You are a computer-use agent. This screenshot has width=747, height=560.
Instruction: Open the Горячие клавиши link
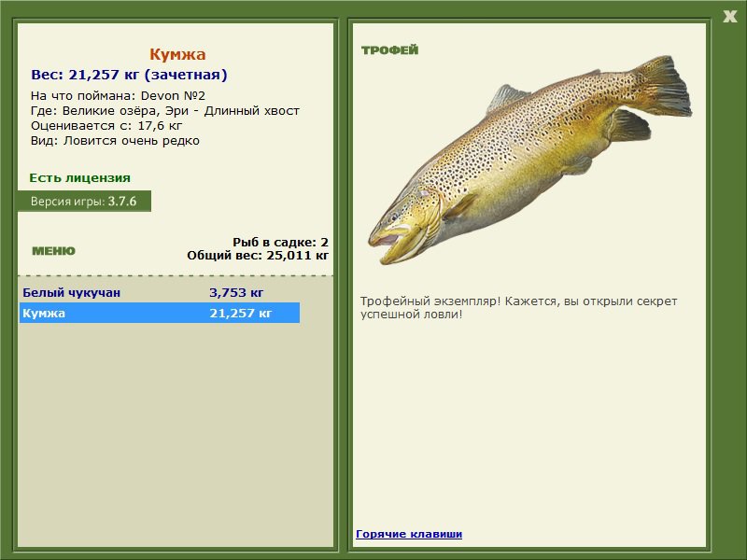(409, 534)
